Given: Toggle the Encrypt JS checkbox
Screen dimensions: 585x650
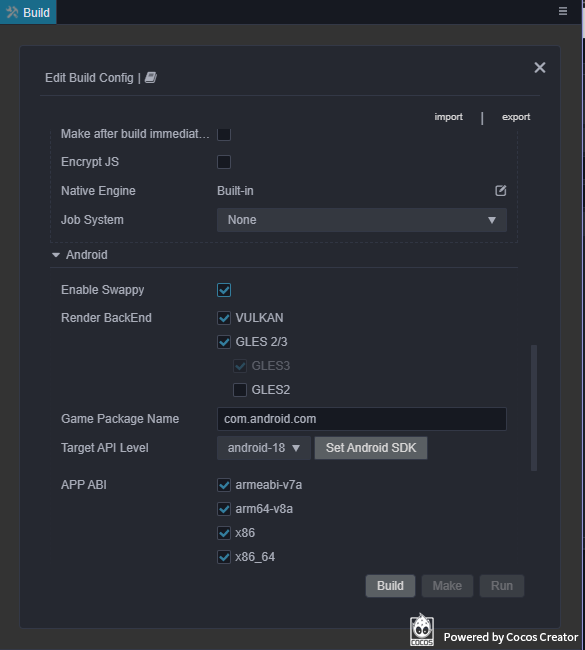Looking at the screenshot, I should point(224,162).
